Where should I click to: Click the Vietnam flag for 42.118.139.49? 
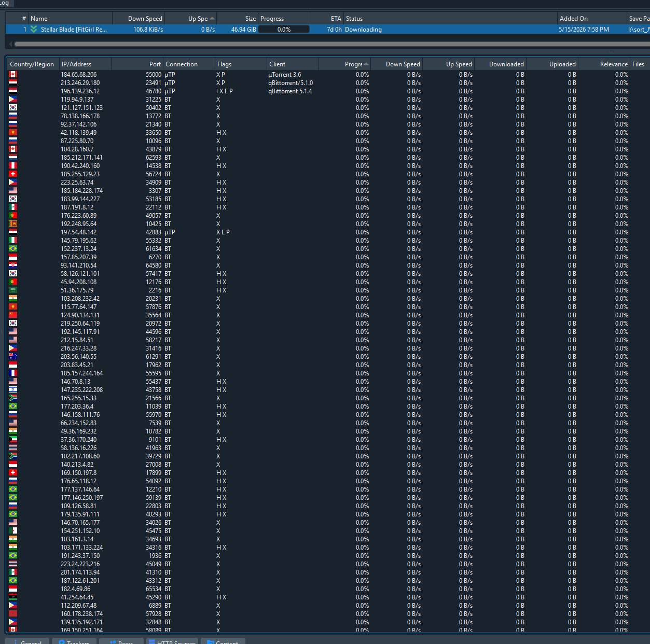[x=13, y=133]
